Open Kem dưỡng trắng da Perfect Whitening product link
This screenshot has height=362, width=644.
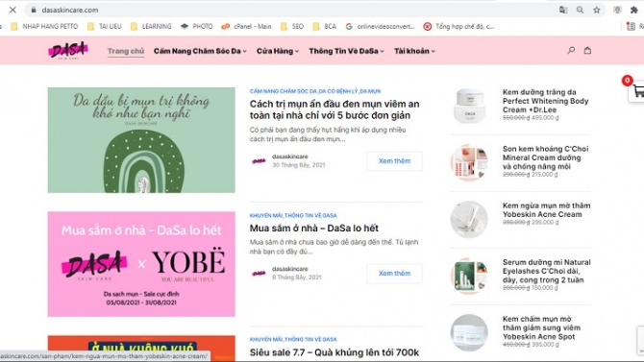click(x=545, y=101)
